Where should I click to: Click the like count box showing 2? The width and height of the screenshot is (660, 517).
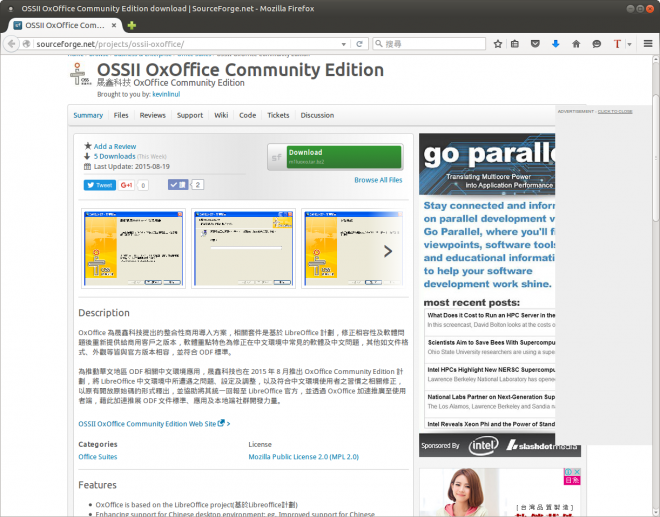coord(198,184)
